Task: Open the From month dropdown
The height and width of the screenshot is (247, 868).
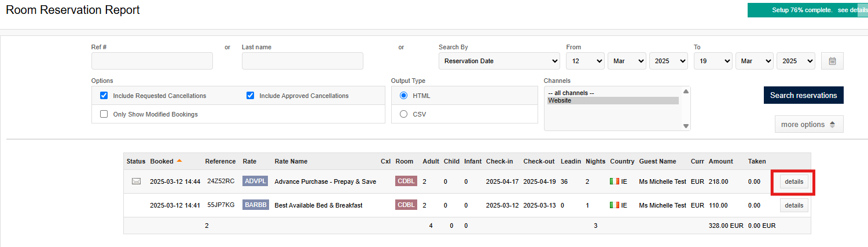Action: click(627, 61)
